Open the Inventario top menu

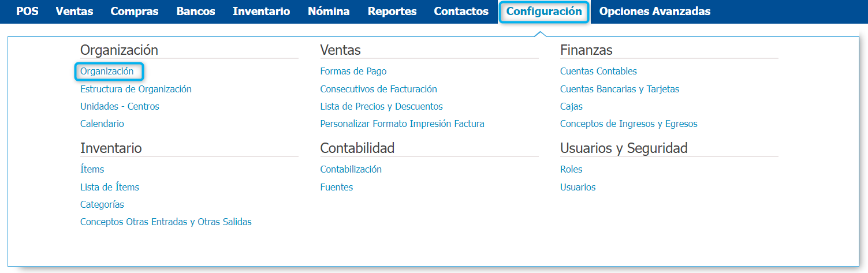pyautogui.click(x=262, y=11)
